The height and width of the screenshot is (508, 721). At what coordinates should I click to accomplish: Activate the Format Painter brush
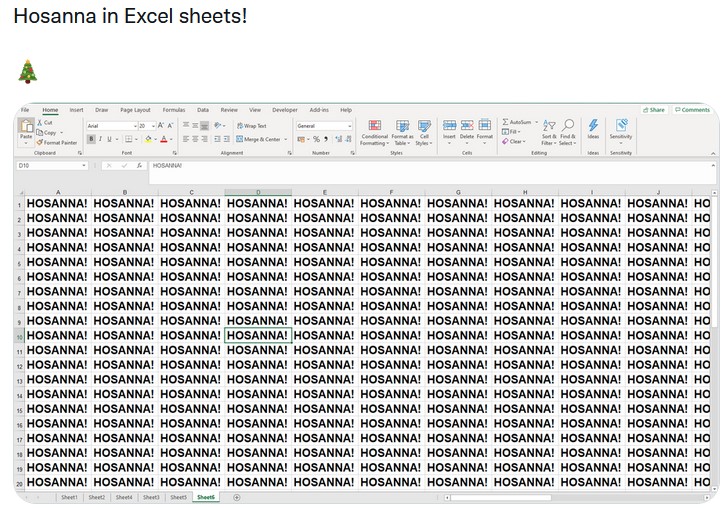(40, 143)
